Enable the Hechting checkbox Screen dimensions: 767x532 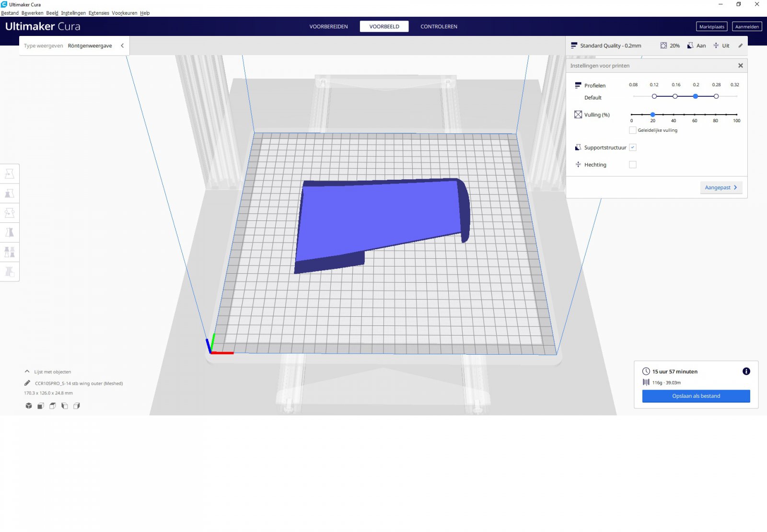pos(633,165)
